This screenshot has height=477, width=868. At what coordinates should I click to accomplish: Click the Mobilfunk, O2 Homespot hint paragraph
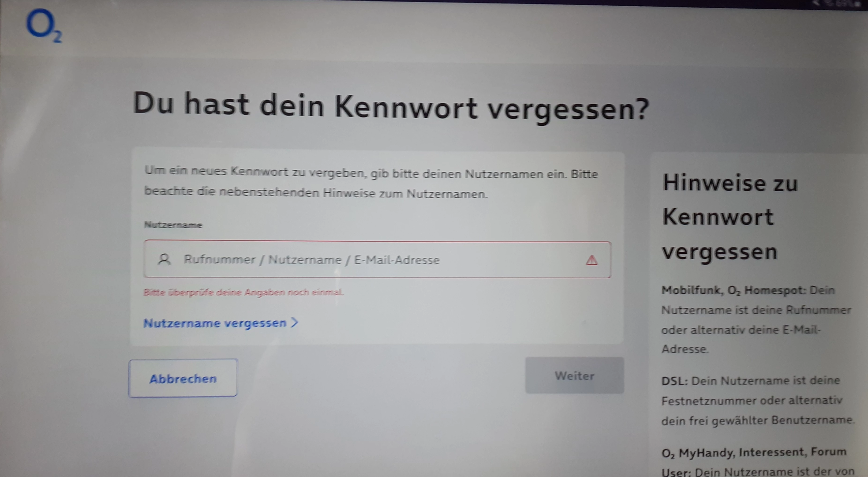[x=756, y=319]
